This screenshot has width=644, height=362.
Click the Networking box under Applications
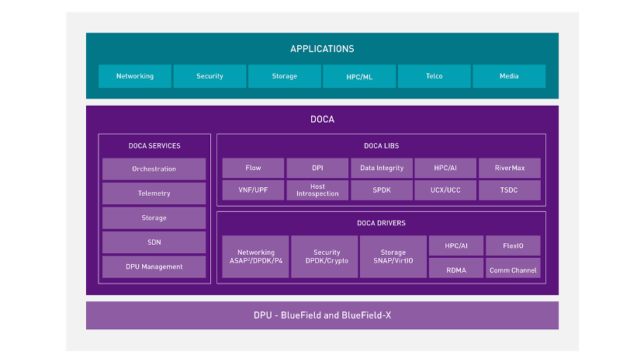135,76
